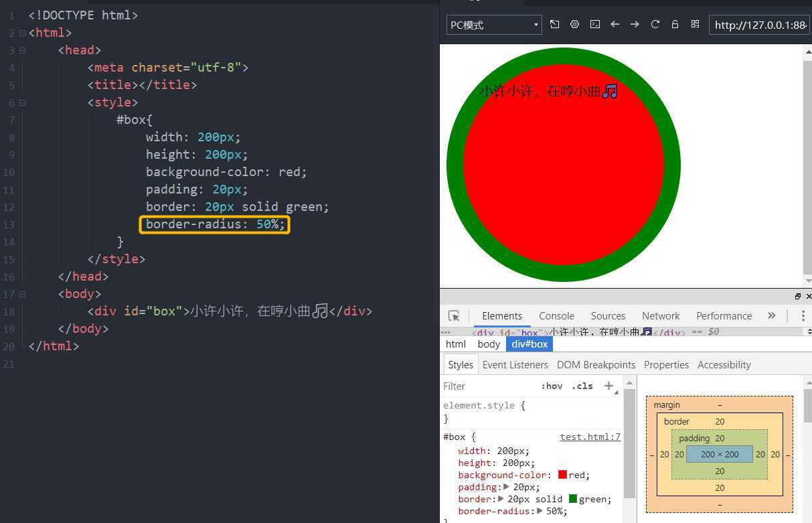
Task: Click the border label in box model
Action: (x=677, y=421)
